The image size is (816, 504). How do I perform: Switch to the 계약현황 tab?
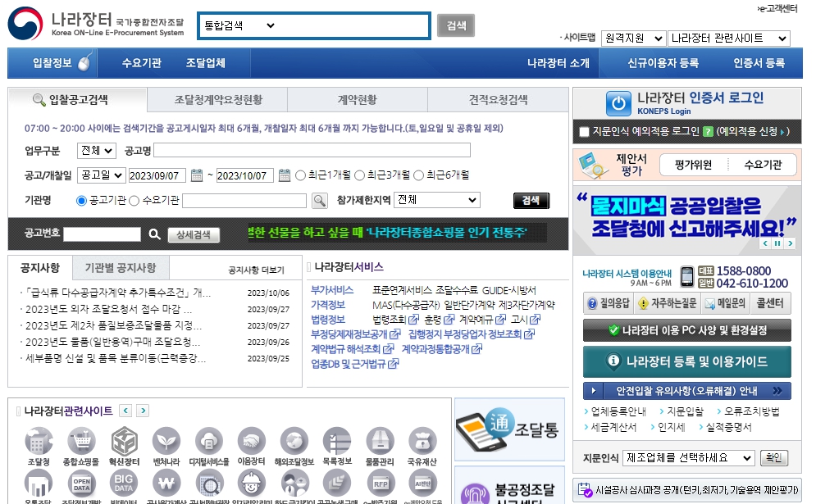click(x=357, y=100)
